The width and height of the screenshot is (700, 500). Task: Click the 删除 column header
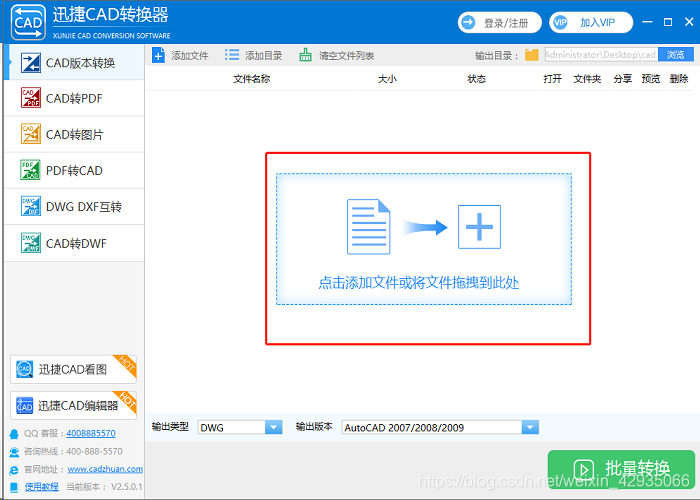[x=679, y=79]
